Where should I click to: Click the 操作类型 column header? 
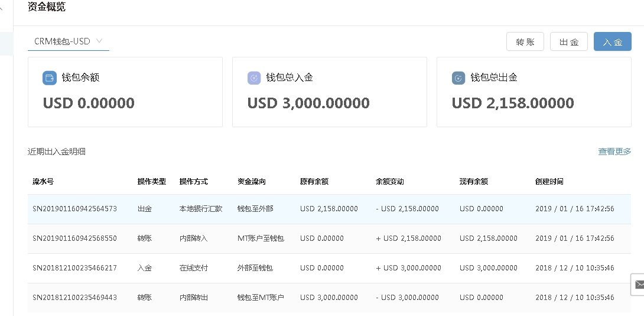(x=151, y=182)
